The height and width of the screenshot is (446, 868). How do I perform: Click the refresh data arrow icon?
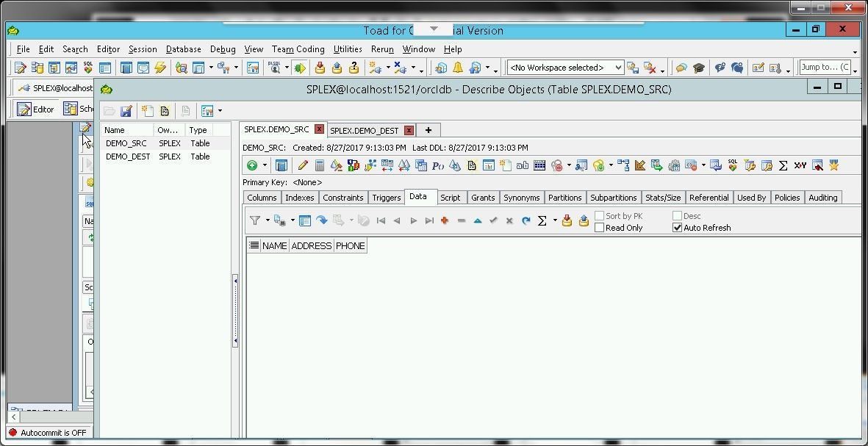point(526,220)
